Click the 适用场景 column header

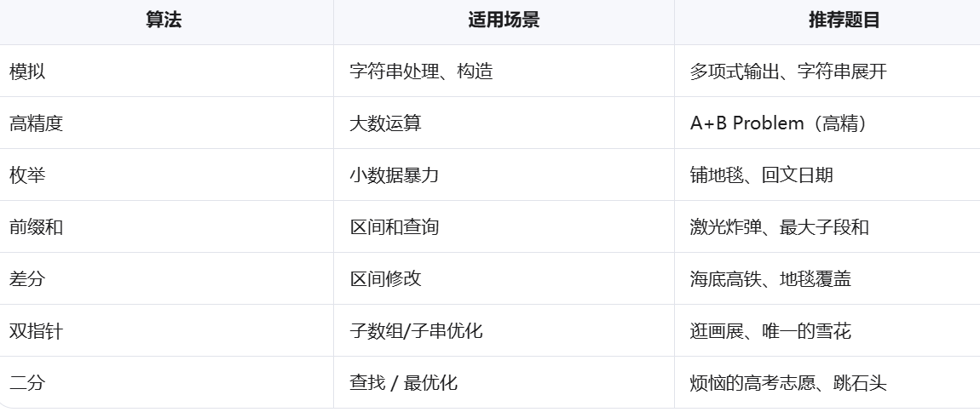[504, 20]
